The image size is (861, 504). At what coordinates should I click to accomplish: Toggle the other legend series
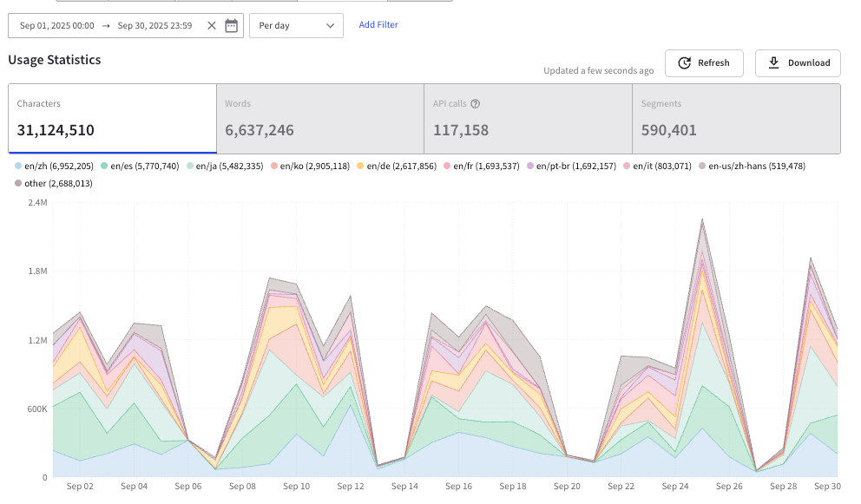pos(51,183)
